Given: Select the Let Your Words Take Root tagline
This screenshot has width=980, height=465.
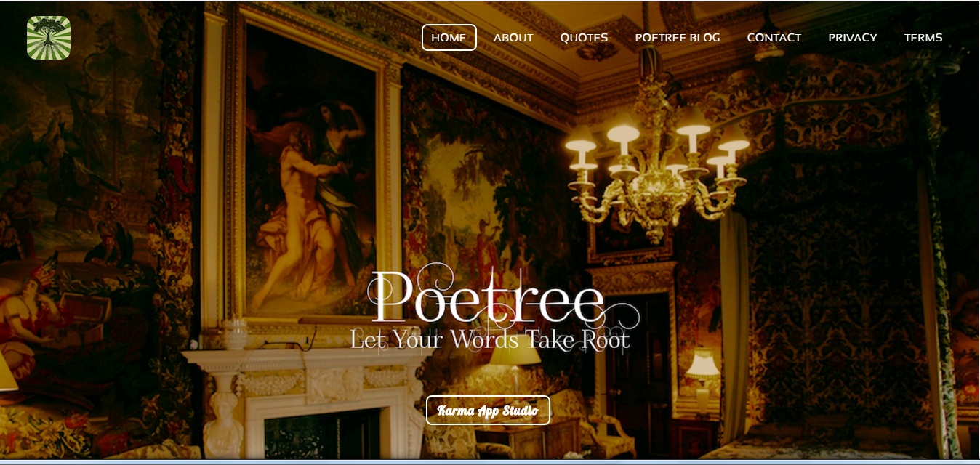Looking at the screenshot, I should tap(489, 339).
